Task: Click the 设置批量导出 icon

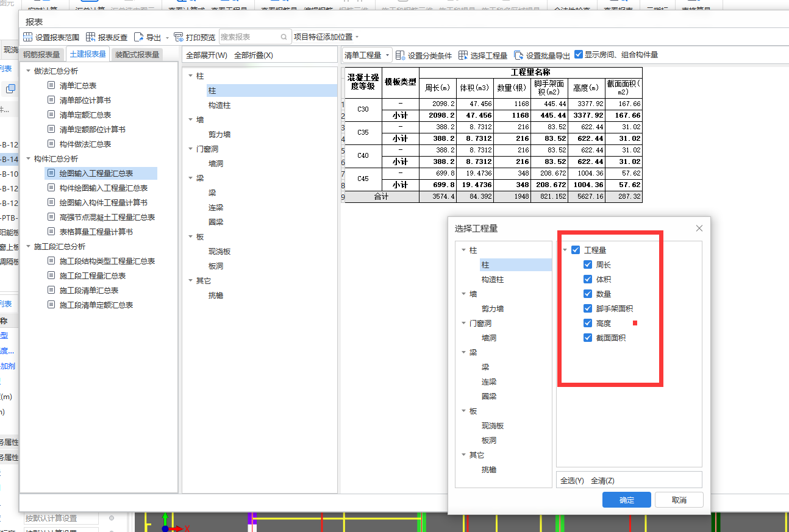Action: (x=519, y=55)
